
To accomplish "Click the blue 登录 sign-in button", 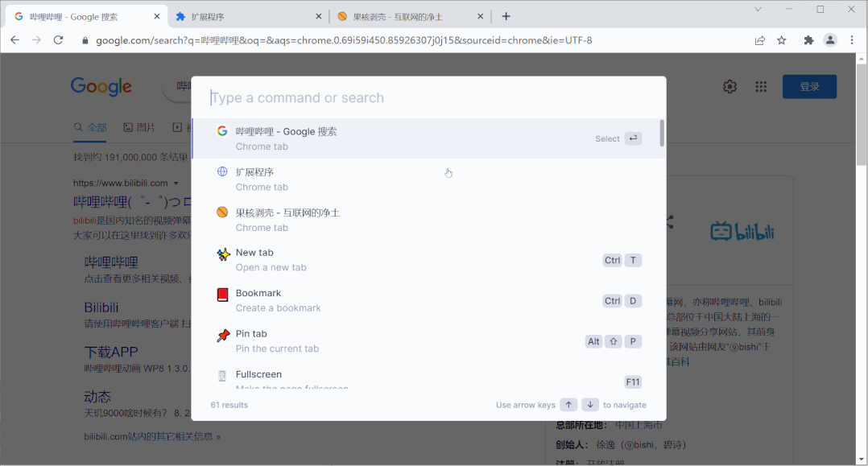I will click(x=809, y=87).
